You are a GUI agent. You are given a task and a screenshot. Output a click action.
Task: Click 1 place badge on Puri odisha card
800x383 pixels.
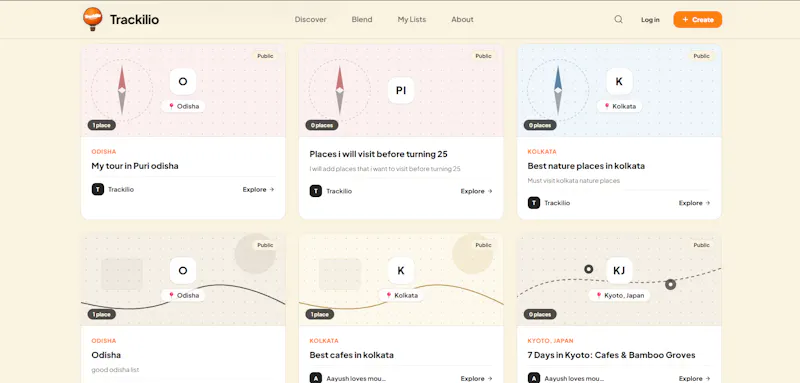point(102,125)
